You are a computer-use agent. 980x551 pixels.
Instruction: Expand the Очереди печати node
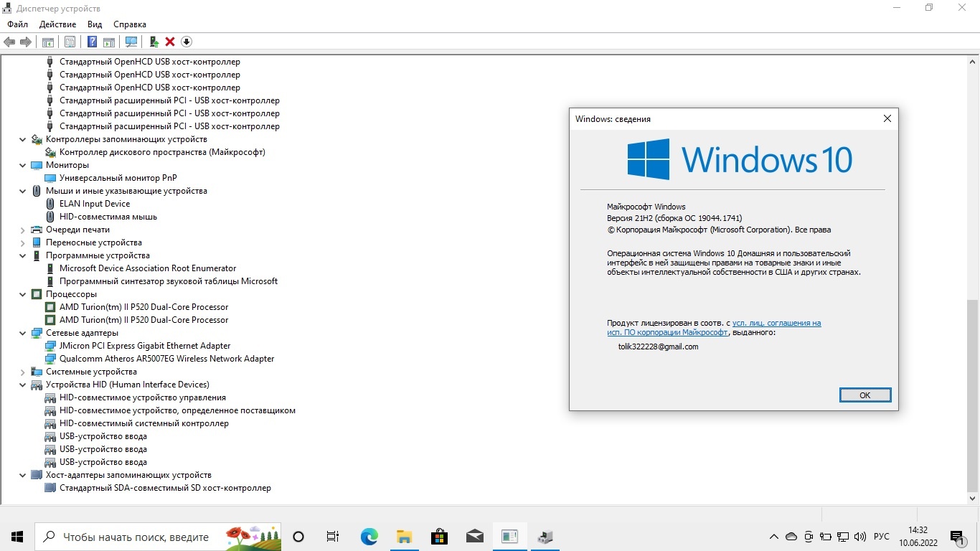[23, 230]
